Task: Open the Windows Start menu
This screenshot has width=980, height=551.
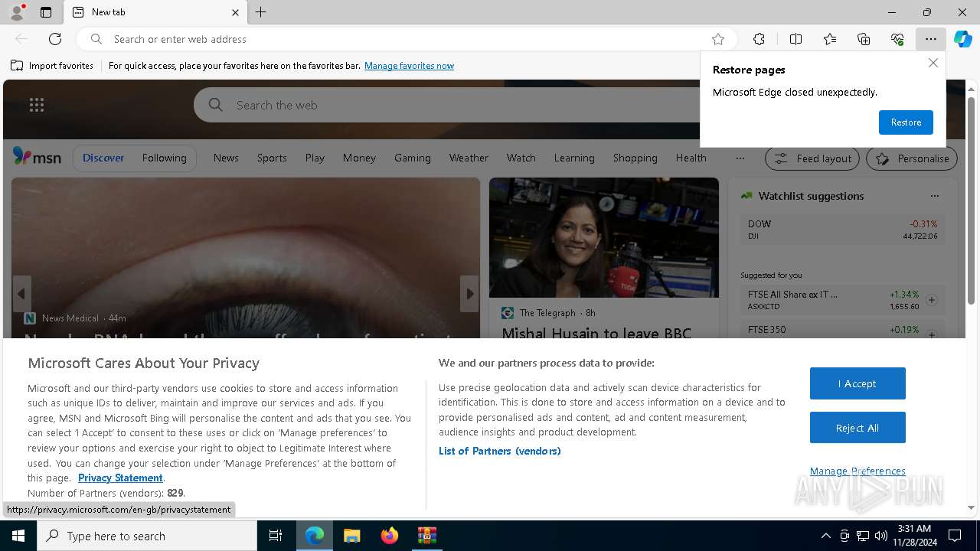Action: (x=18, y=536)
